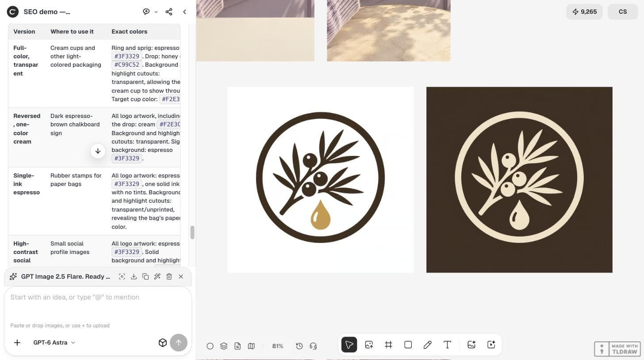Click the #C99C52 color code

(127, 65)
